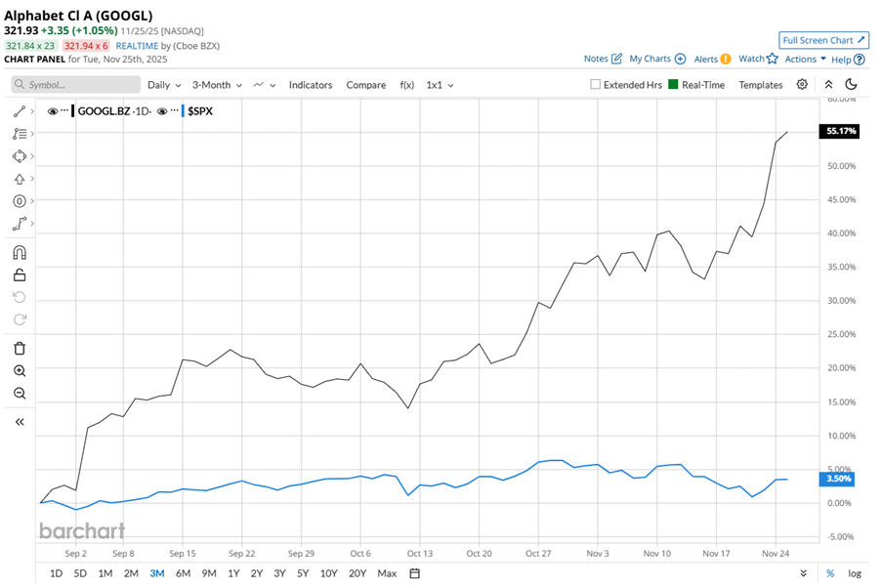Screen dimensions: 882x588
Task: Zoom in on the chart
Action: 20,371
